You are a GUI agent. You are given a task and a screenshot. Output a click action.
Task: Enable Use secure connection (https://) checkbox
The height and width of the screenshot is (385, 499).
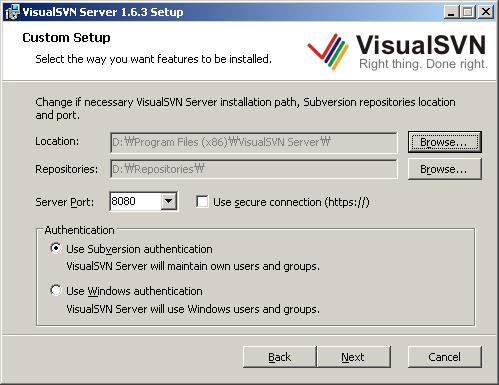coord(202,202)
